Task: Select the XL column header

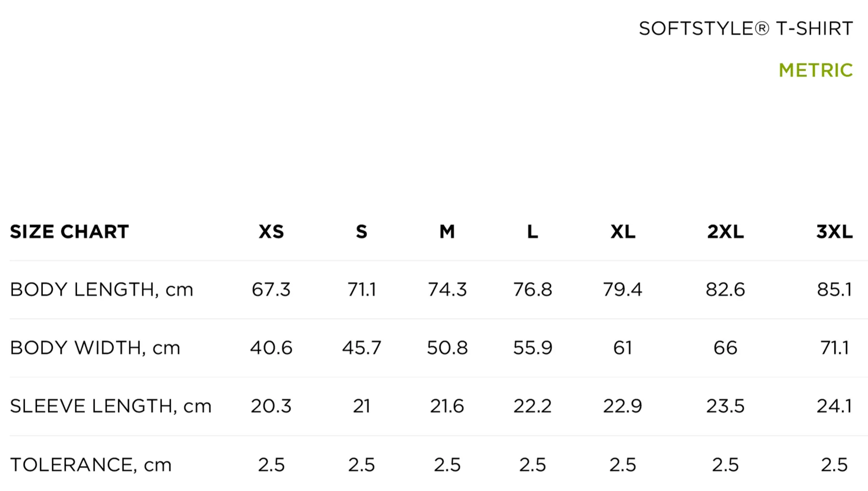Action: point(623,232)
